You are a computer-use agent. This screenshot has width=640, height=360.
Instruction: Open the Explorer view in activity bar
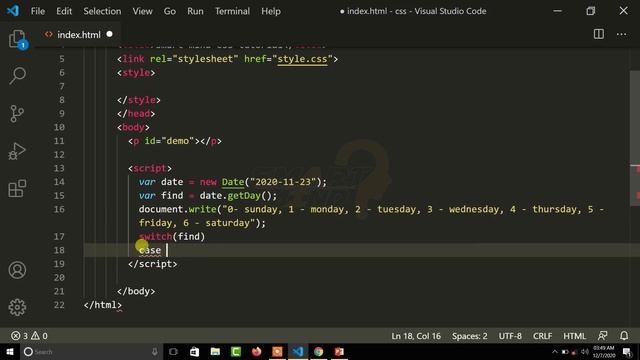(x=17, y=39)
